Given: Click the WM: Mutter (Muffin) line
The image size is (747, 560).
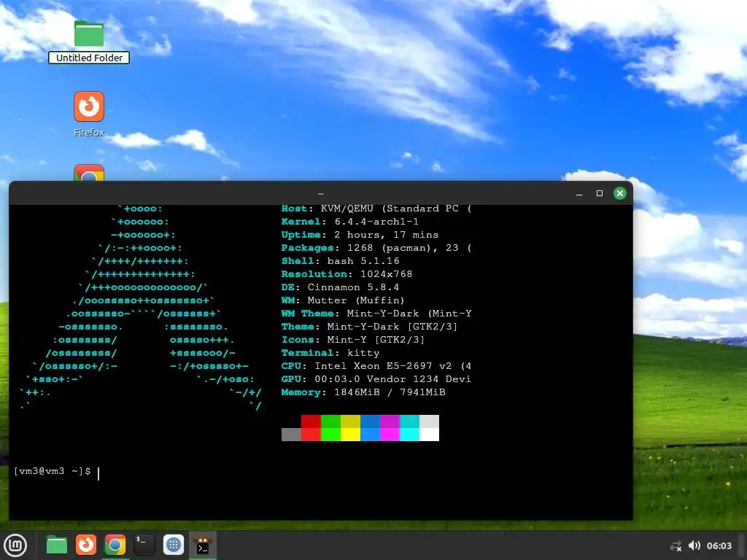Looking at the screenshot, I should [343, 300].
